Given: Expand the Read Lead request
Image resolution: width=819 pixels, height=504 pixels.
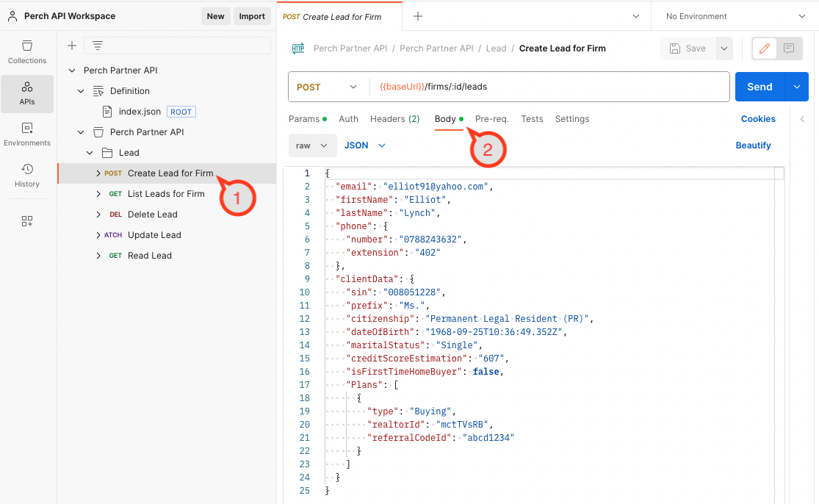Looking at the screenshot, I should coord(98,256).
